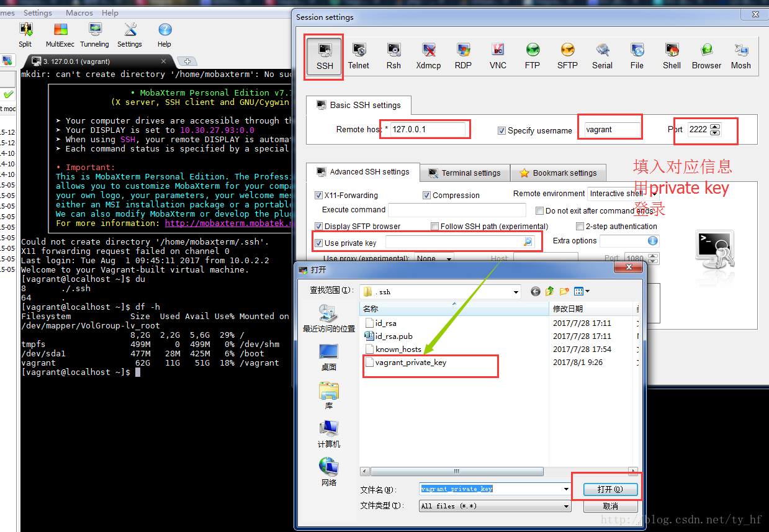Open the Split toolbar tool

[x=25, y=35]
